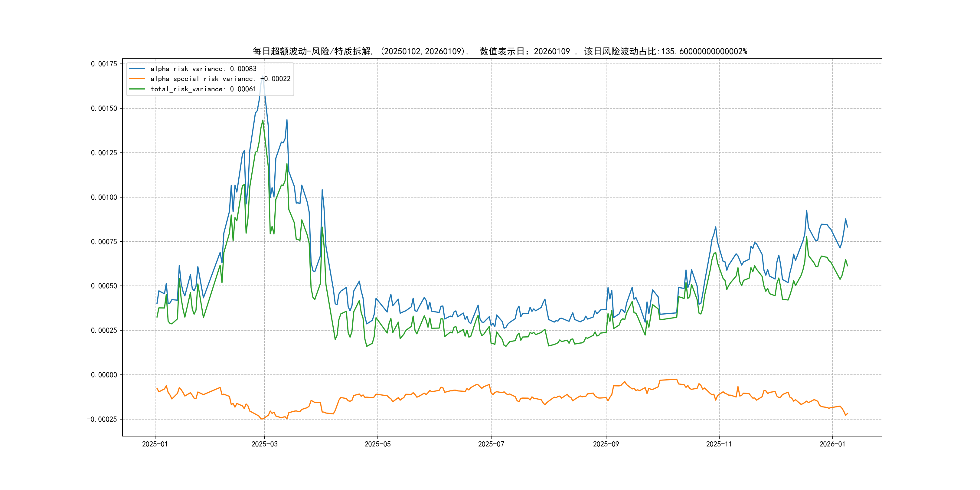Select the alpha_risk_variance: 0.00083 legend label

[x=203, y=69]
